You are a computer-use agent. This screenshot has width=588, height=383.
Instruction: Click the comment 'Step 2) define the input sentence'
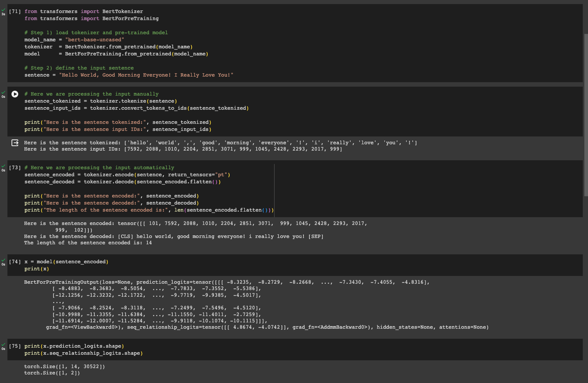click(79, 68)
